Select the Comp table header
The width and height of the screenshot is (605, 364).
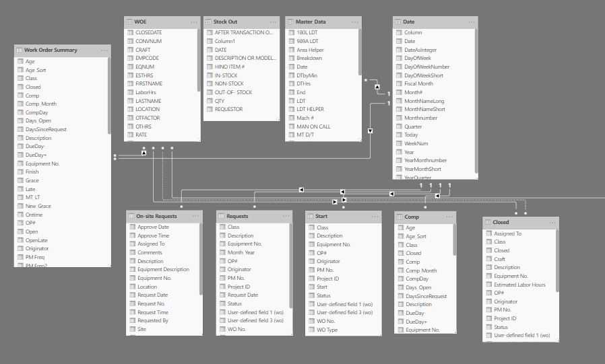tap(425, 217)
